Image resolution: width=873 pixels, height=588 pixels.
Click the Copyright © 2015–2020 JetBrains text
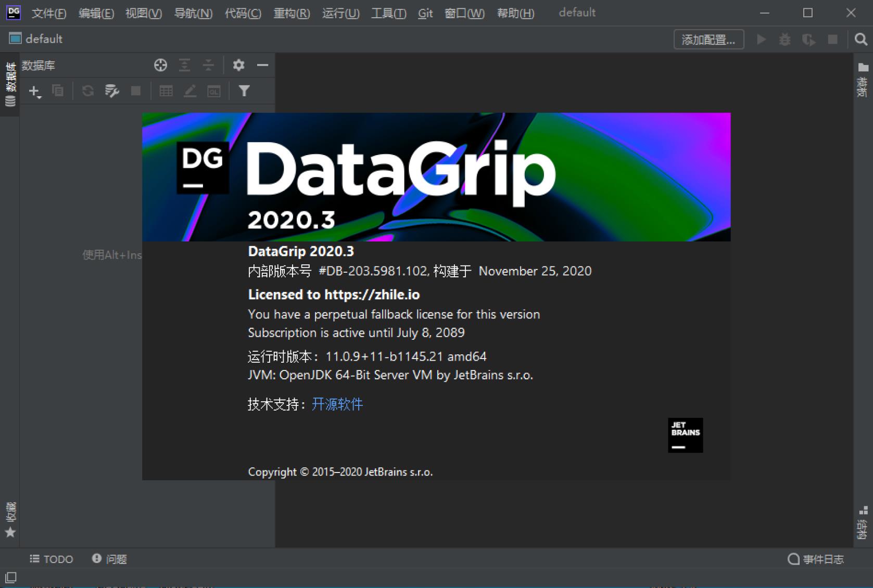340,472
